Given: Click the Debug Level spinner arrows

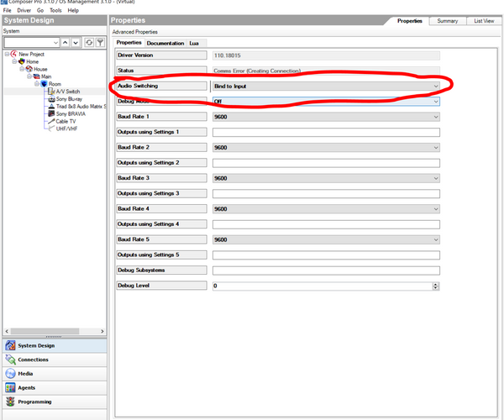Looking at the screenshot, I should [435, 286].
